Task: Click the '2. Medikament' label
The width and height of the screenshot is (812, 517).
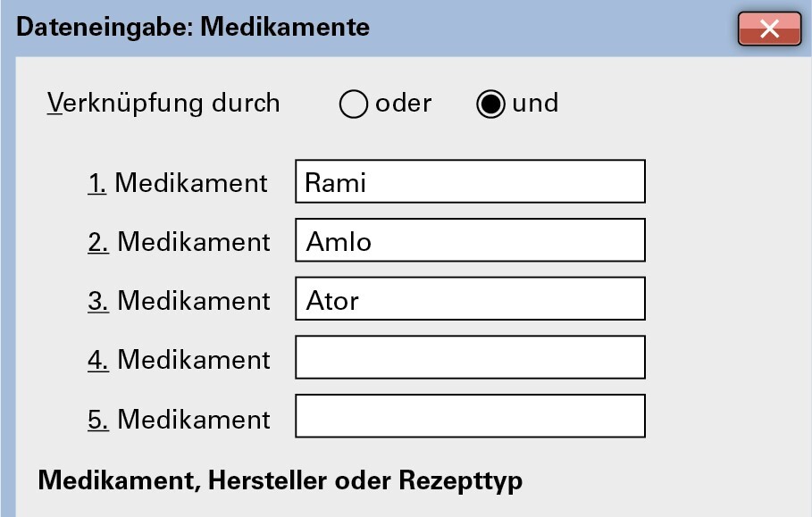Action: [179, 242]
